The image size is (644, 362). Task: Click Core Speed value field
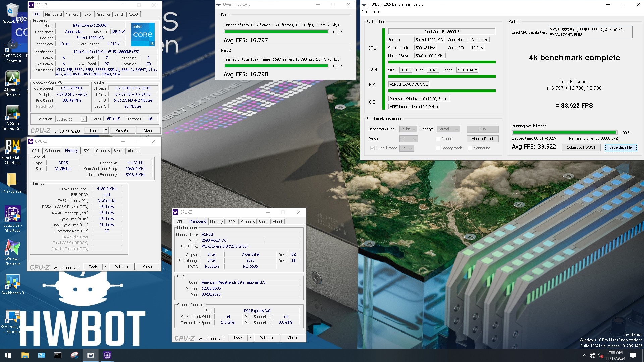pos(72,88)
